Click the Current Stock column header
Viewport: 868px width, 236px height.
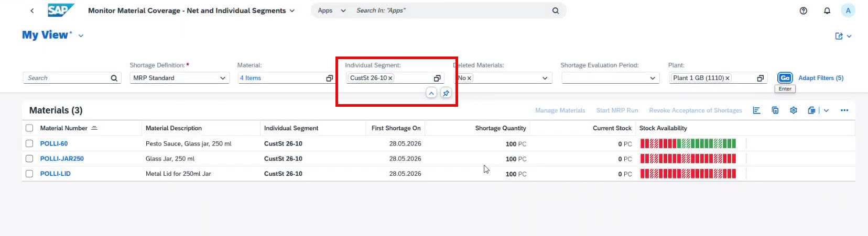point(612,128)
